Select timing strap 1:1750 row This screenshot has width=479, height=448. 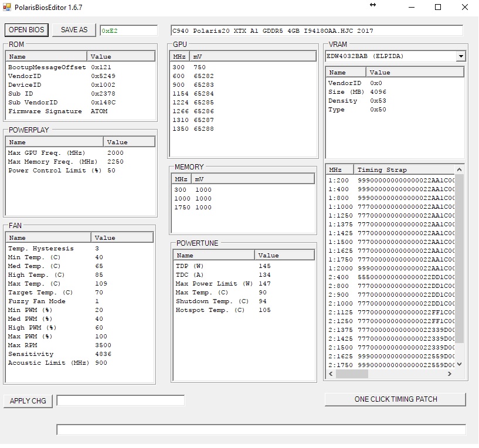(x=390, y=260)
